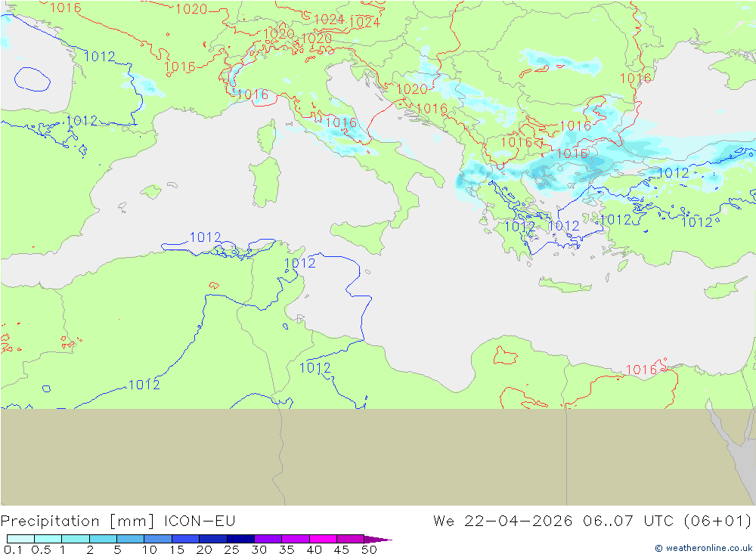The width and height of the screenshot is (756, 554).
Task: Open the weatheronline.co.uk copyright link
Action: [703, 548]
